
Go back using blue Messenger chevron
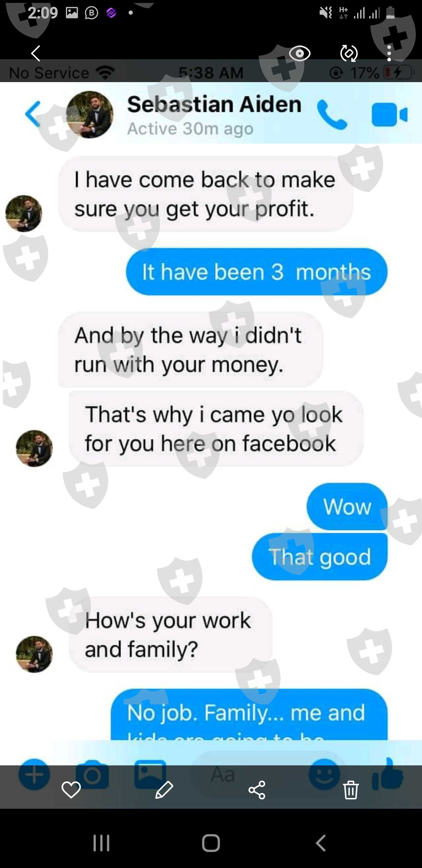(33, 114)
